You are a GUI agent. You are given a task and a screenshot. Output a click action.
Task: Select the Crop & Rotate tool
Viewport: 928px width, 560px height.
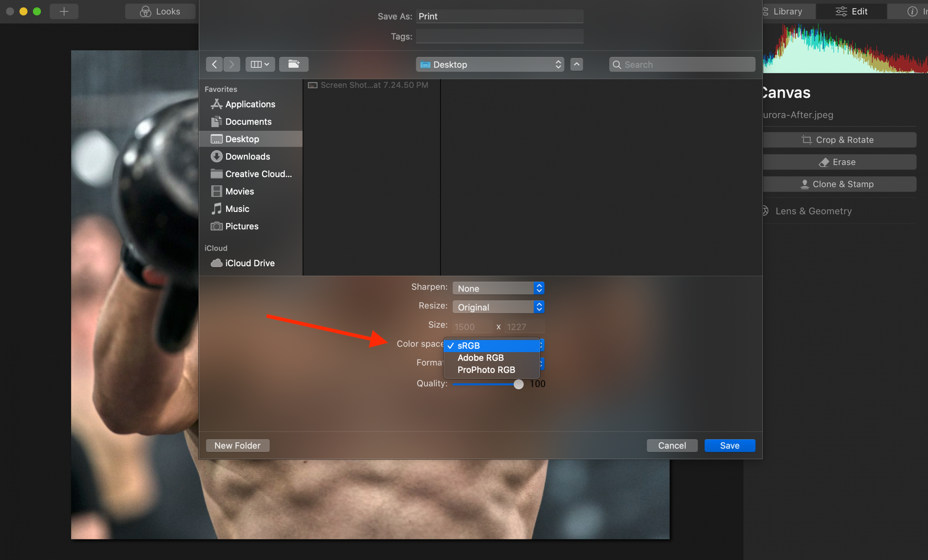click(x=838, y=139)
